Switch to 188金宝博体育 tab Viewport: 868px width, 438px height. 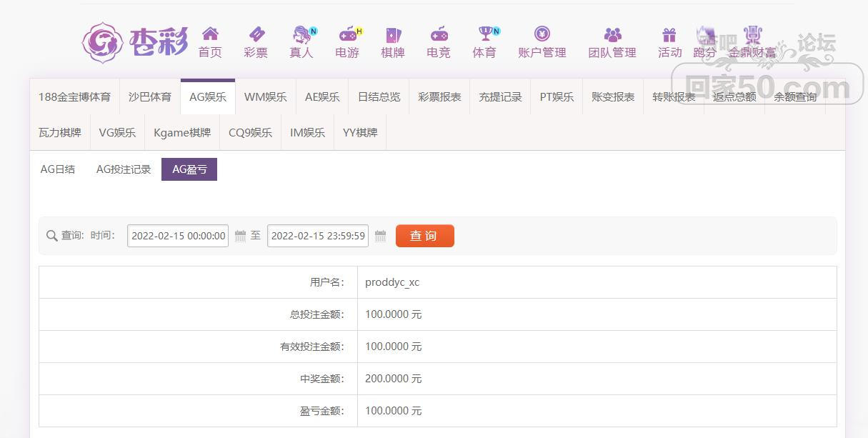74,96
